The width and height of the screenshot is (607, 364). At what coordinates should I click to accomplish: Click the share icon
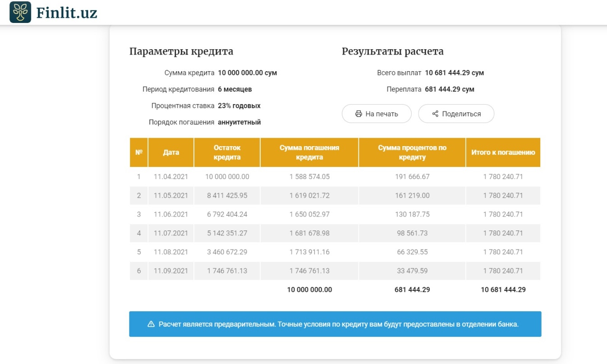coord(435,114)
